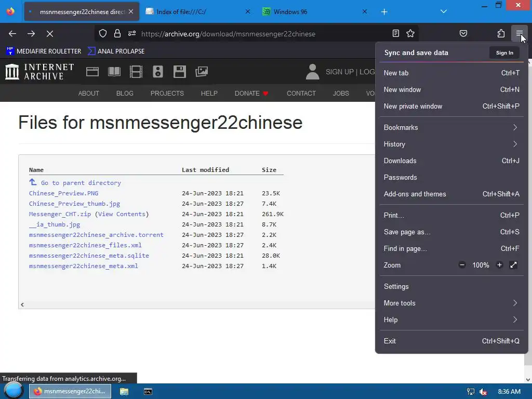Open Chinese_Preview.PNG file link
This screenshot has height=399, width=532.
pos(63,193)
